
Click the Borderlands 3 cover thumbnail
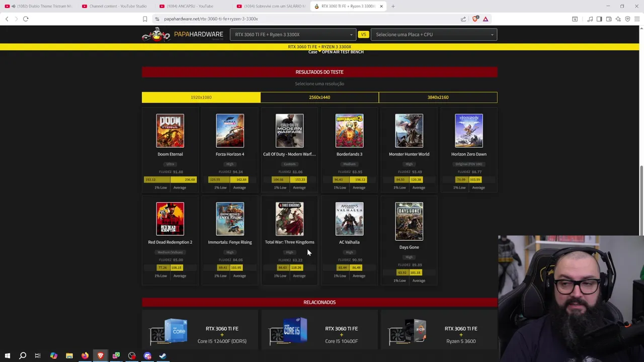(349, 131)
